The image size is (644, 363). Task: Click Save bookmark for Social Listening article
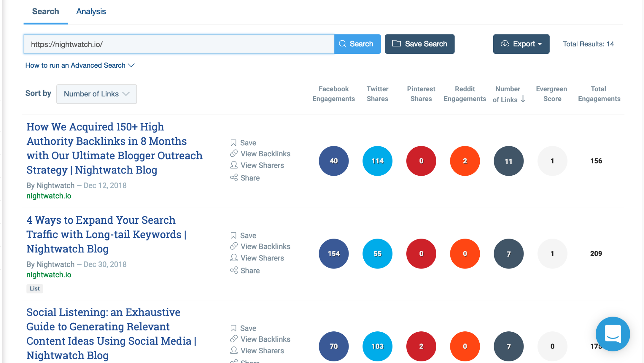point(234,328)
